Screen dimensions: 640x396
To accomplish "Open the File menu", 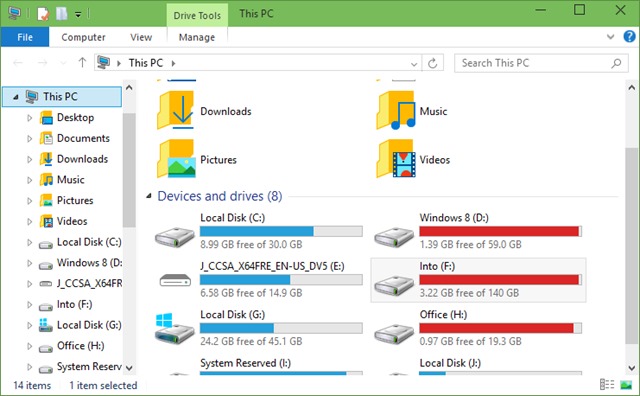I will 25,37.
